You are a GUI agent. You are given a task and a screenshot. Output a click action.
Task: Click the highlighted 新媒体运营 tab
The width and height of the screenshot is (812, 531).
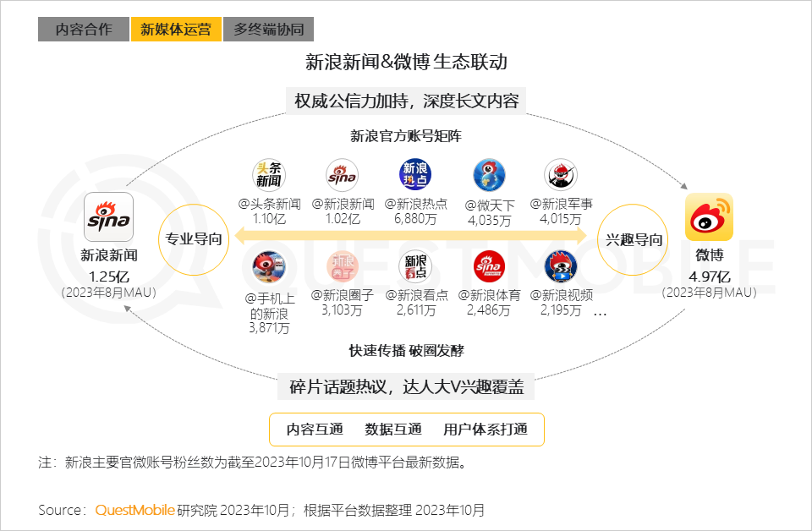point(176,29)
